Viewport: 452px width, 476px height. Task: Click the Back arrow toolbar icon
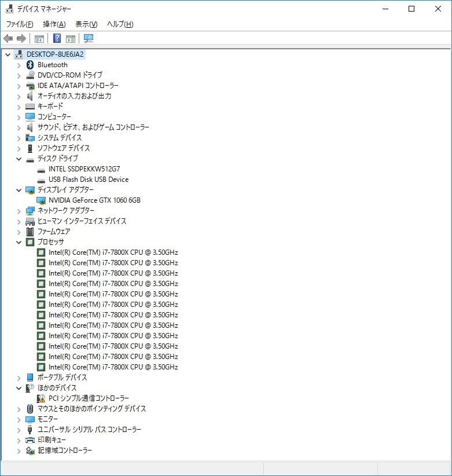[8, 39]
